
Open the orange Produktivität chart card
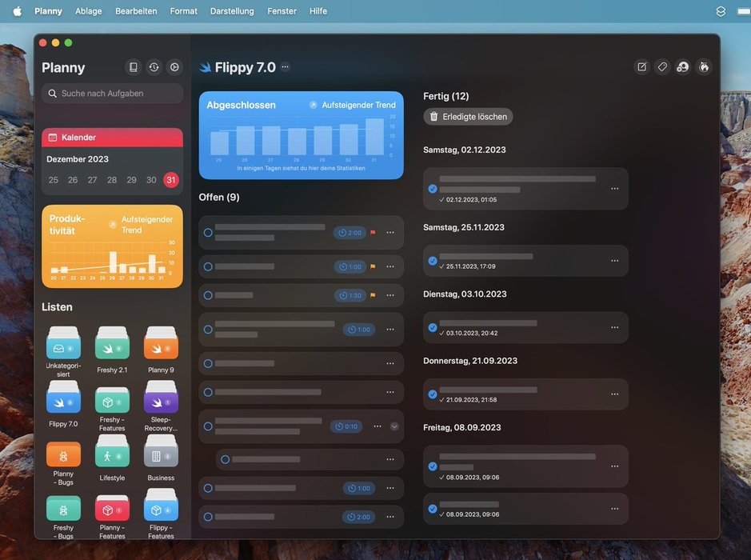click(x=112, y=246)
